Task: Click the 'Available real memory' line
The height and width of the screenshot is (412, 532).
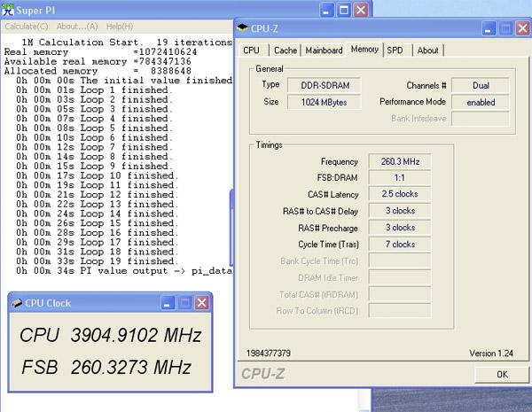Action: 98,61
